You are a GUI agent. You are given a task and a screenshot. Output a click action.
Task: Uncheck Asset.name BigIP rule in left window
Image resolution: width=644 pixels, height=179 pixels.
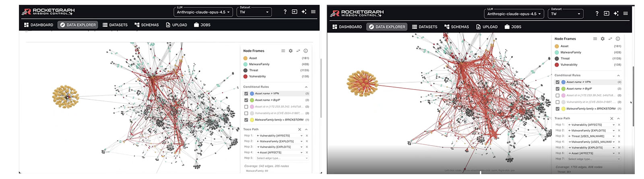(x=246, y=100)
